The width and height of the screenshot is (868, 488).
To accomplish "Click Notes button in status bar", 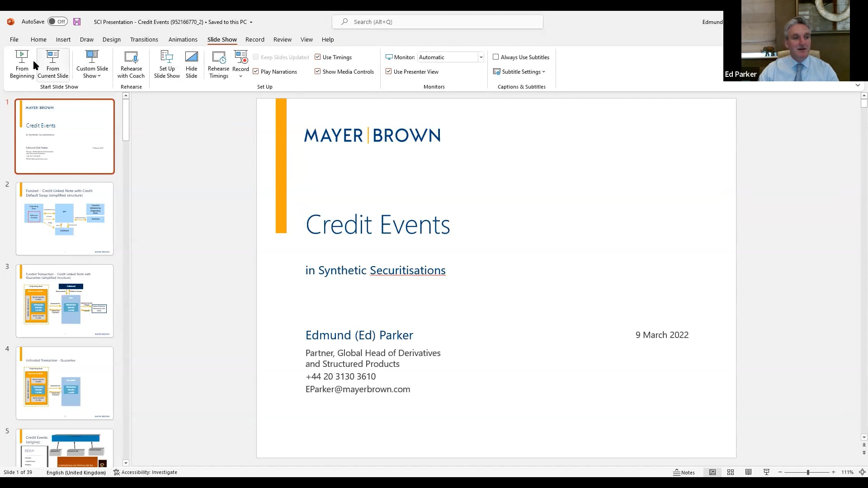I will click(684, 472).
